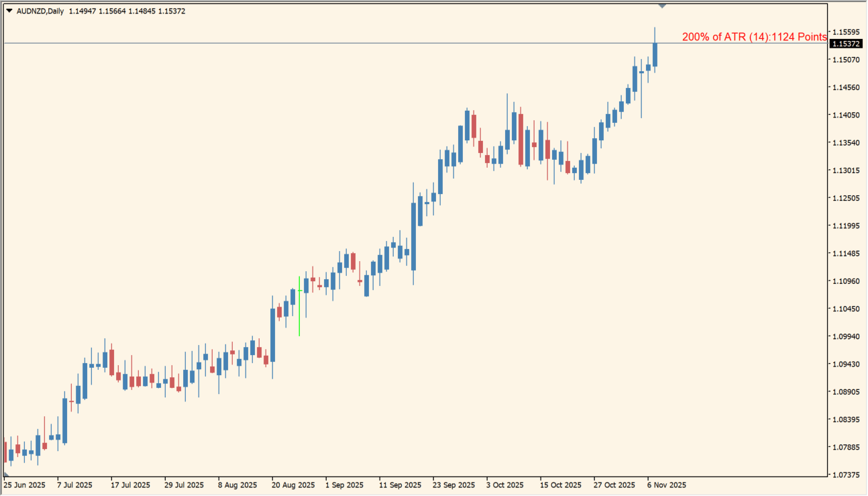Viewport: 868px width, 496px height.
Task: Click the 1.14050 price axis label
Action: coord(845,115)
